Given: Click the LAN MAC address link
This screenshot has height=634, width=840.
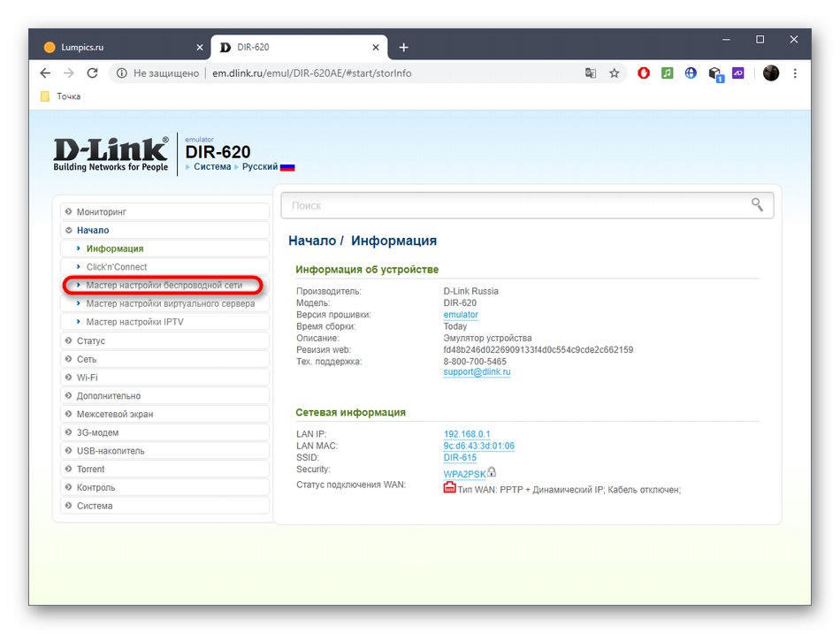Looking at the screenshot, I should pos(478,446).
